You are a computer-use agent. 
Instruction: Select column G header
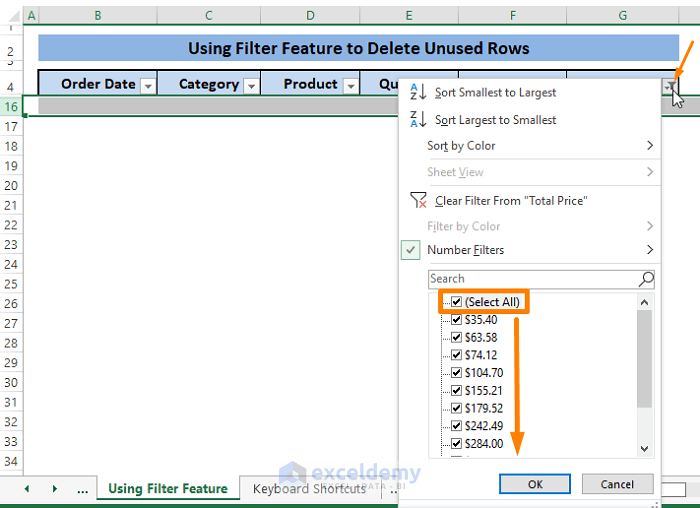click(x=622, y=16)
